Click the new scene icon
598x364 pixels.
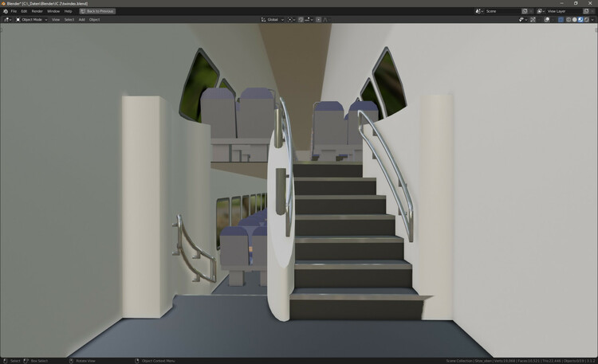[525, 11]
